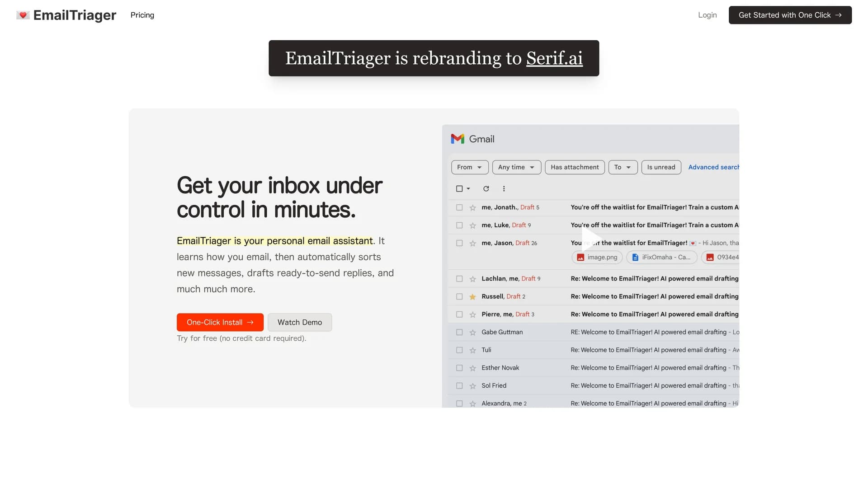This screenshot has width=868, height=488.
Task: Open Sol Fried's email subject line
Action: point(648,386)
